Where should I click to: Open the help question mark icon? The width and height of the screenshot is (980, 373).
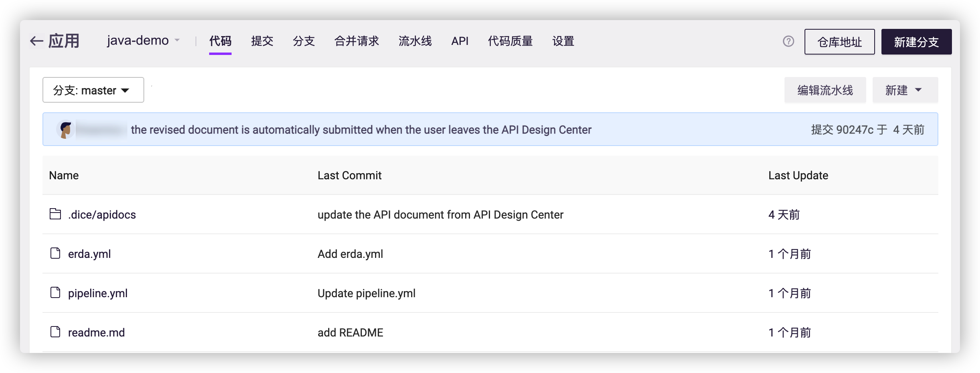point(788,41)
